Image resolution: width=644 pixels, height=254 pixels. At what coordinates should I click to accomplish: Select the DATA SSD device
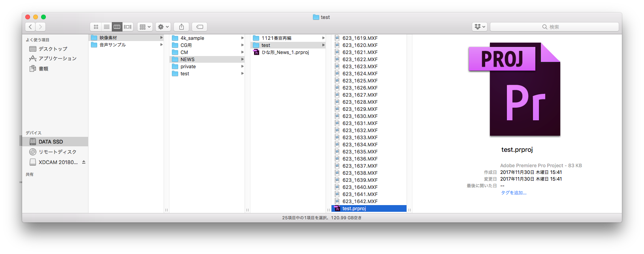click(55, 142)
